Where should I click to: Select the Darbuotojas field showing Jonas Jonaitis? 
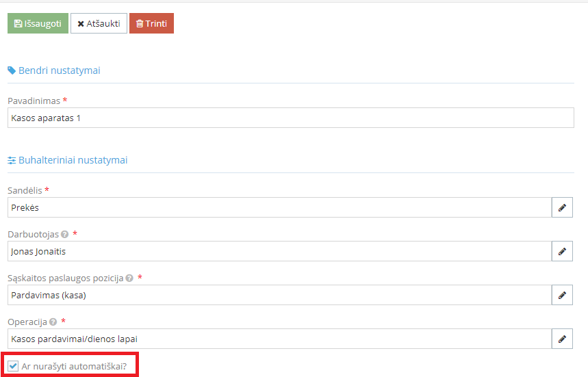click(279, 251)
